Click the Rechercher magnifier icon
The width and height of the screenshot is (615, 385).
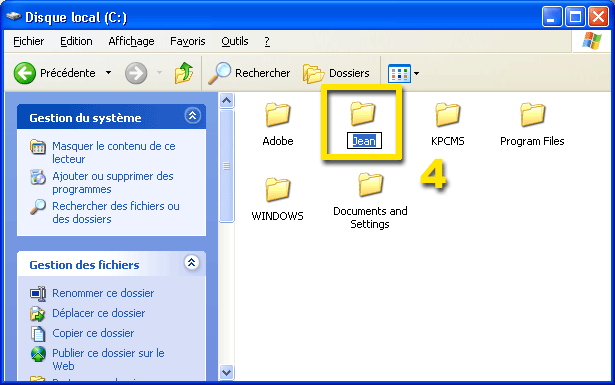click(x=219, y=73)
